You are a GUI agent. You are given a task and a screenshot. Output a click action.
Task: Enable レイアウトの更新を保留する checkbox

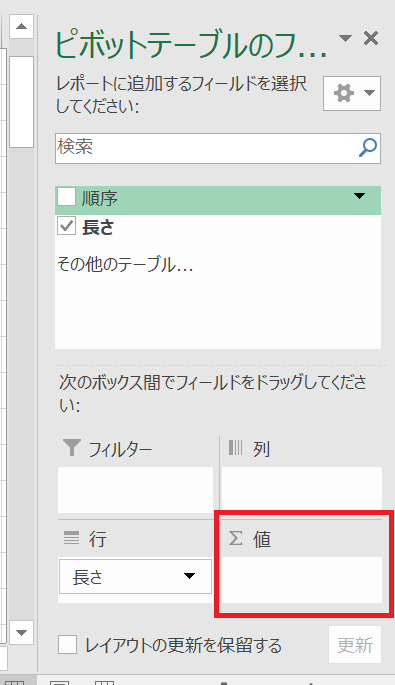pos(67,645)
